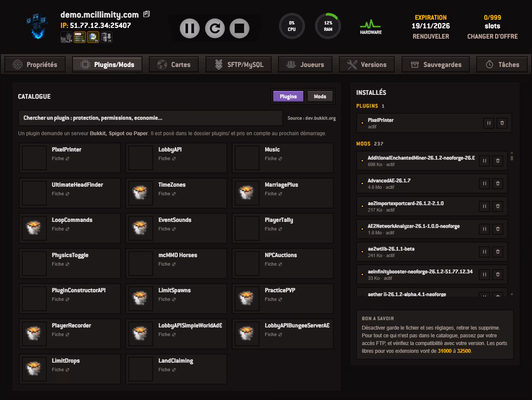Switch to the Plugins/Mods tab

point(107,65)
